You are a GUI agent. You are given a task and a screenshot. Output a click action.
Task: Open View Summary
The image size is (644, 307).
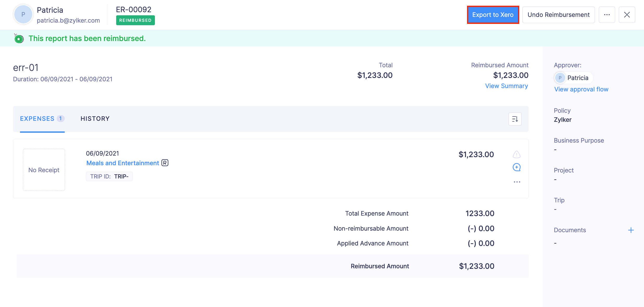[506, 86]
